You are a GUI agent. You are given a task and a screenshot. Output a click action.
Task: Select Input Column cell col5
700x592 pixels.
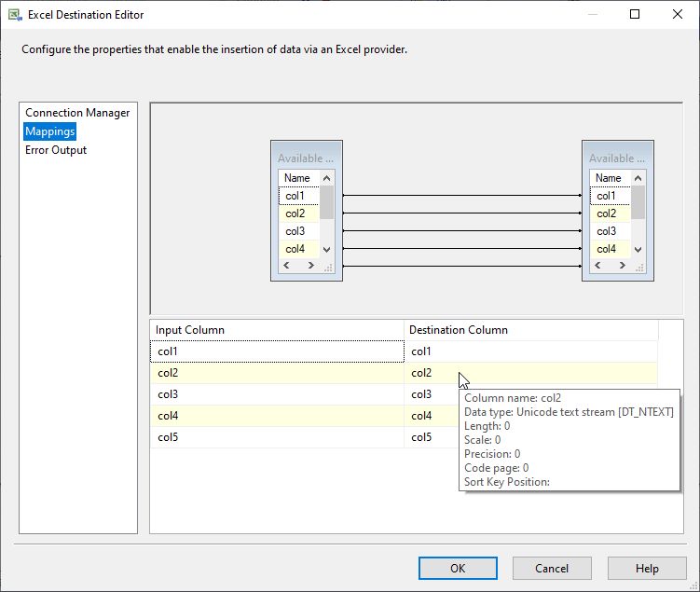pyautogui.click(x=277, y=437)
